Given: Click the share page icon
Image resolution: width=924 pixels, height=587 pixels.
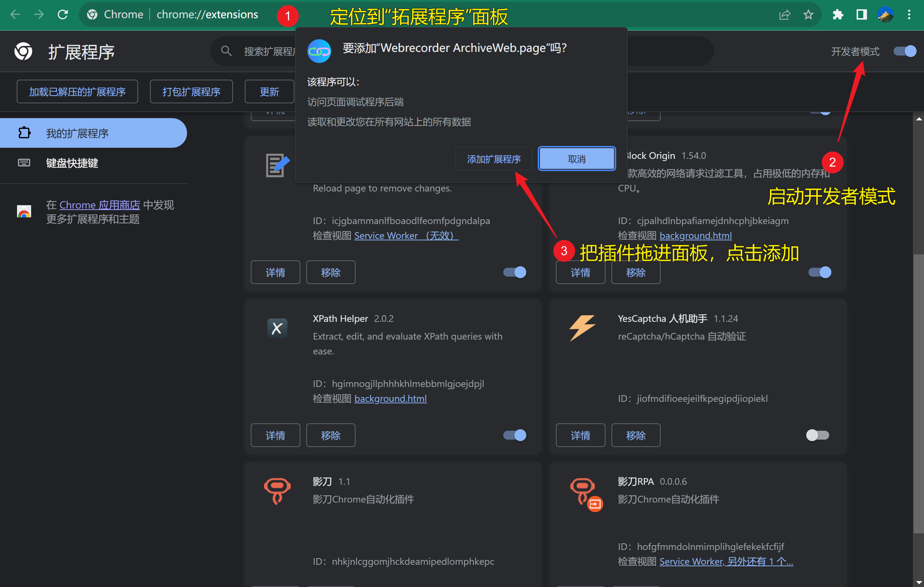Looking at the screenshot, I should (x=784, y=14).
